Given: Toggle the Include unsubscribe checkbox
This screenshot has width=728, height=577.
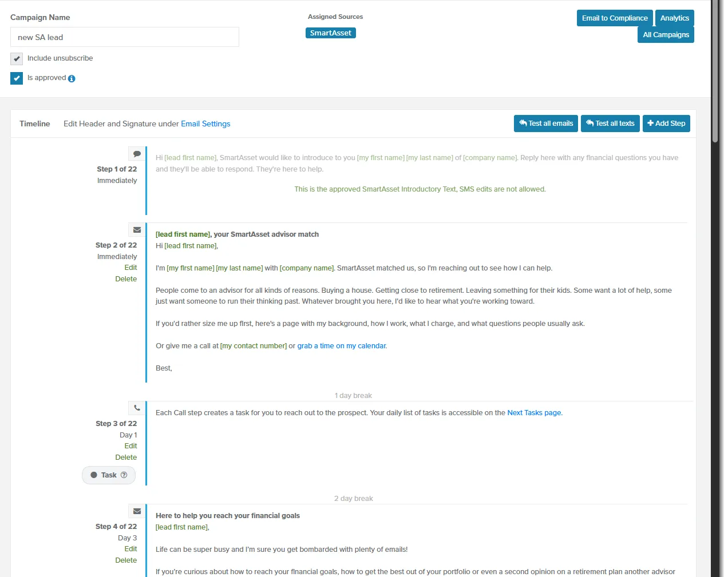Looking at the screenshot, I should 17,59.
